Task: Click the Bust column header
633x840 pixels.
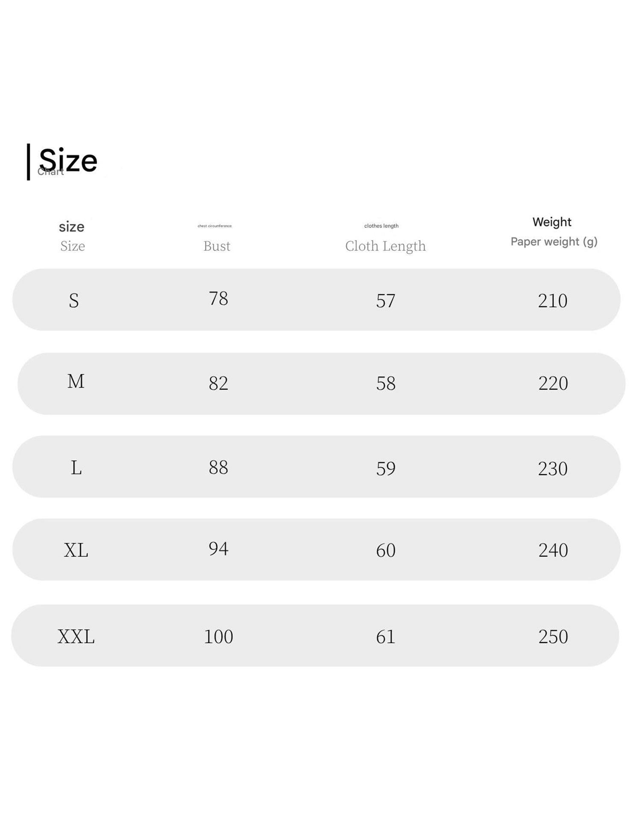Action: pyautogui.click(x=217, y=246)
